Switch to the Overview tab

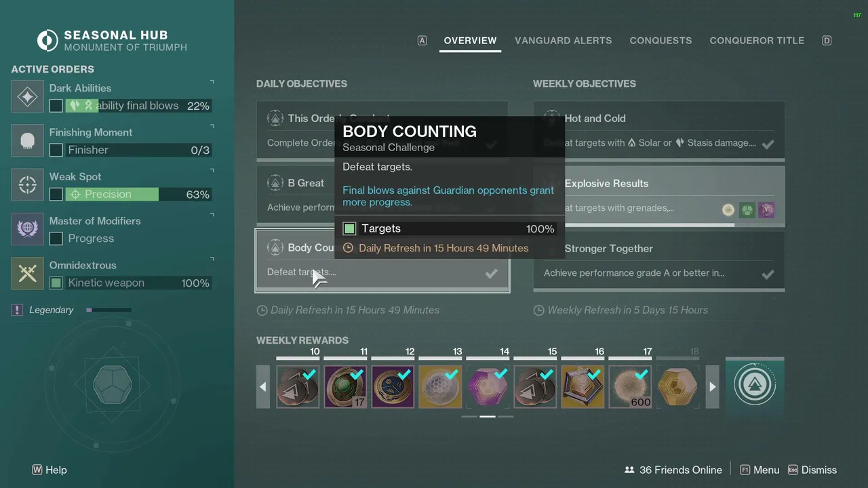click(470, 41)
